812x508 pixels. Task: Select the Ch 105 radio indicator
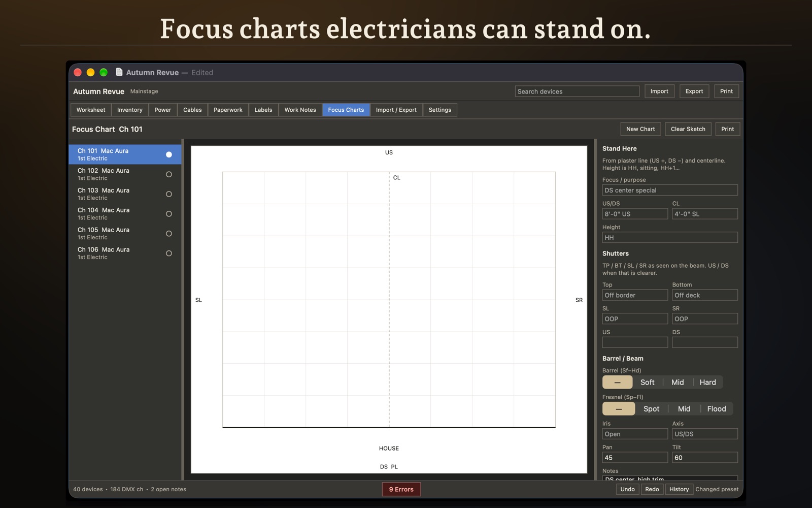click(169, 234)
